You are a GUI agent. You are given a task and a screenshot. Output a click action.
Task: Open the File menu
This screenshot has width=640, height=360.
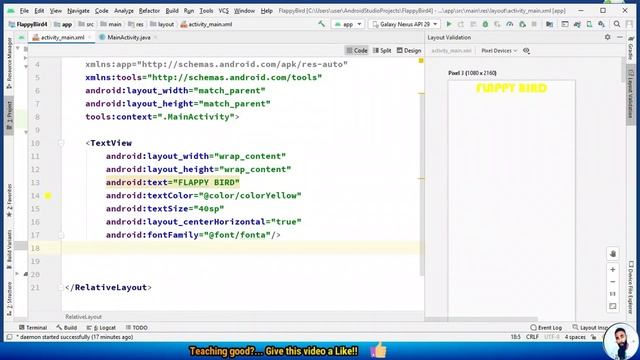pos(24,11)
